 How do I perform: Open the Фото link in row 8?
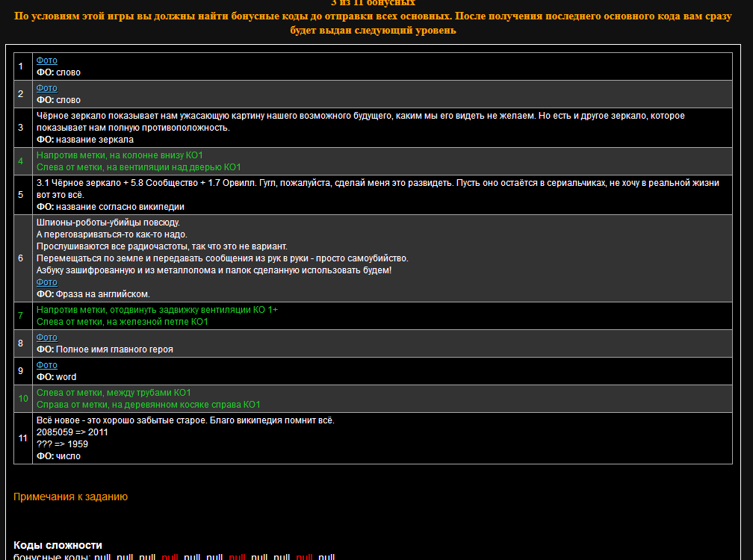coord(46,337)
